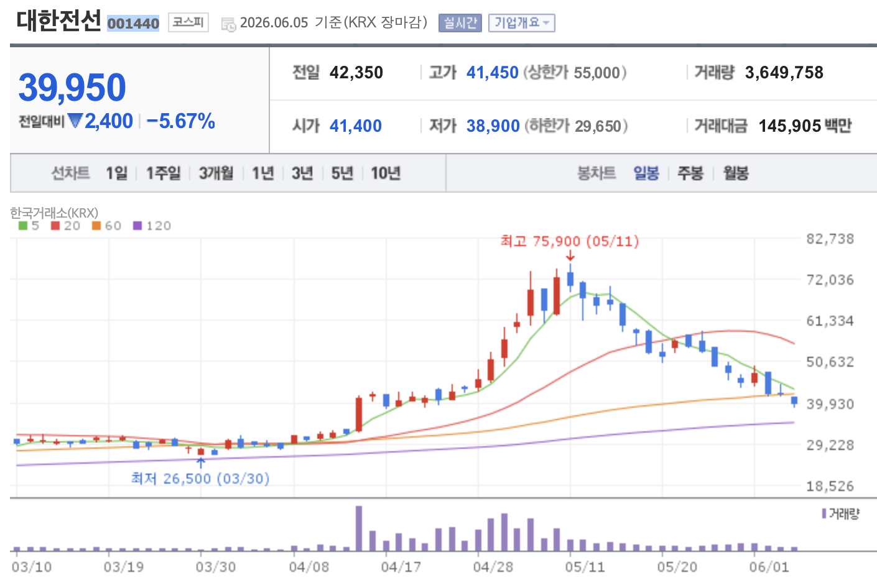
Task: Click the 04/28 date axis label
Action: [493, 567]
